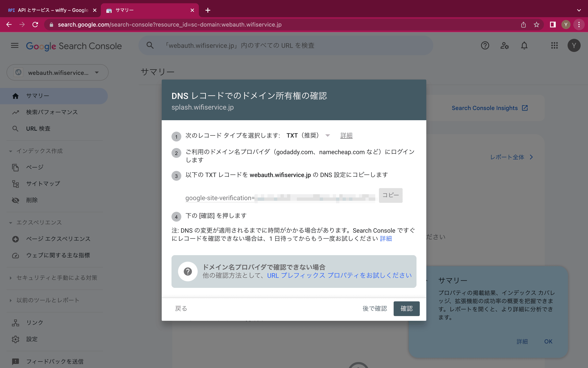The height and width of the screenshot is (368, 588).
Task: Open 削除 in the sidebar
Action: 54,200
